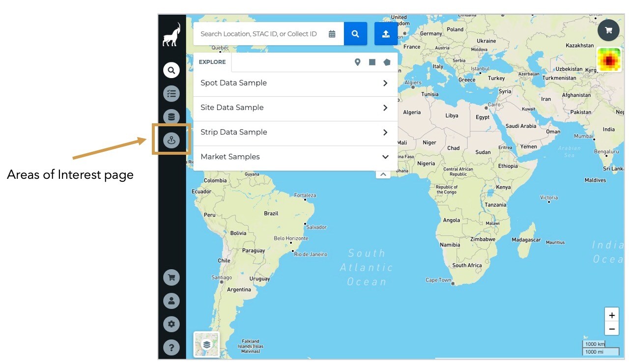Click the Algeria label on the map

point(412,112)
